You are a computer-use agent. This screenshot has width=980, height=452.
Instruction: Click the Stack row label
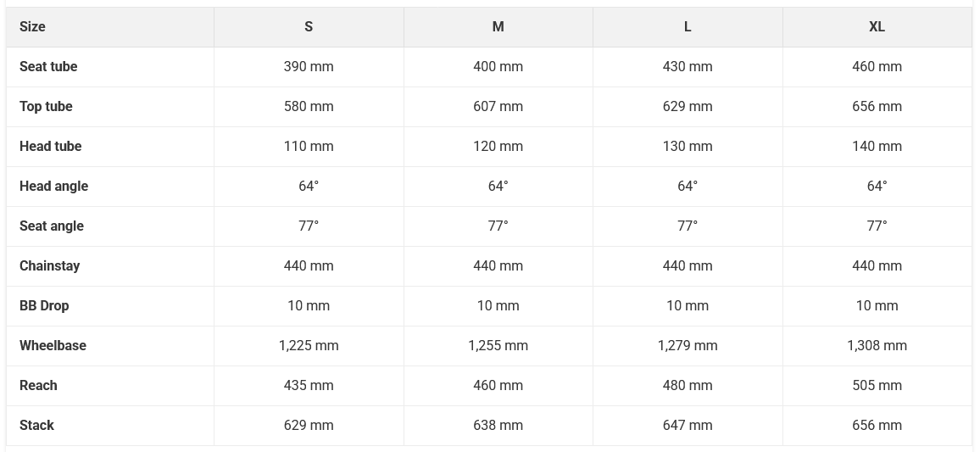(36, 426)
